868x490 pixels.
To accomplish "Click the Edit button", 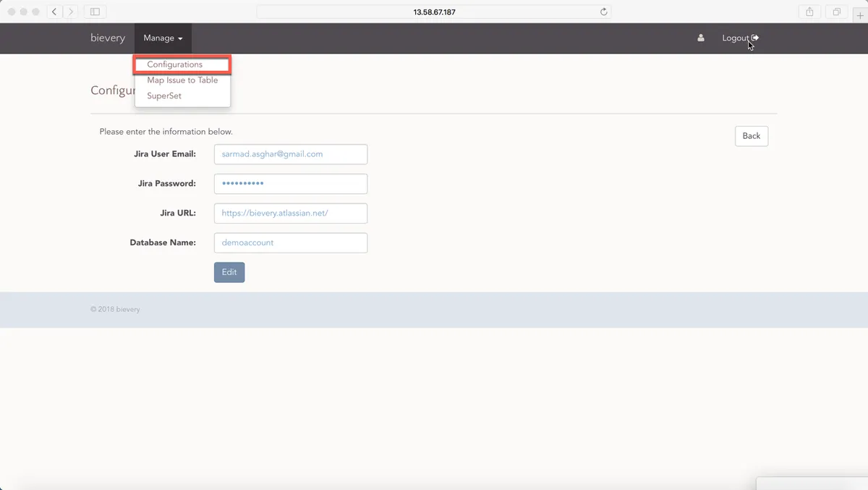I will (x=229, y=272).
